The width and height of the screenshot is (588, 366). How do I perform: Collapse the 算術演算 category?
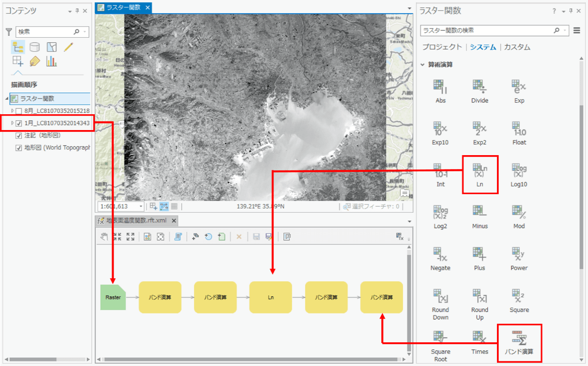[x=423, y=65]
